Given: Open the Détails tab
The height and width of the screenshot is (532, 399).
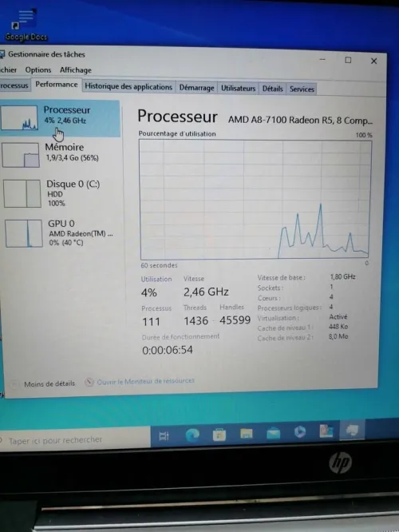Looking at the screenshot, I should (272, 89).
